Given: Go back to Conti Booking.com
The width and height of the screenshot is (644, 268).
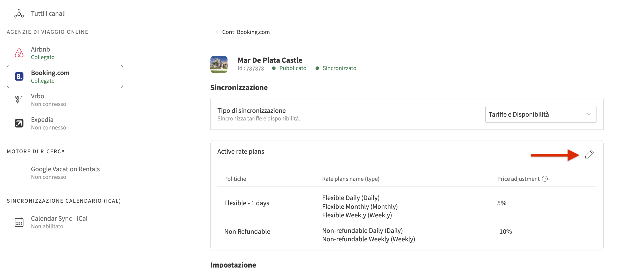Looking at the screenshot, I should [246, 32].
